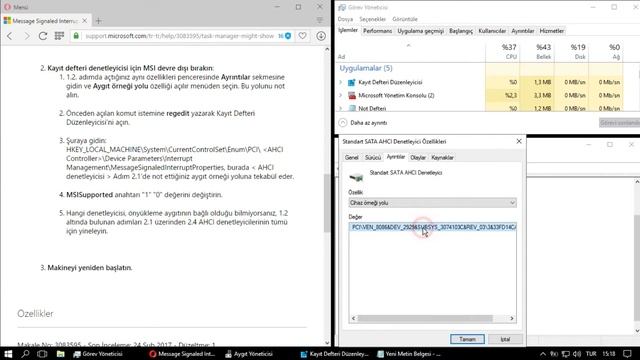Image resolution: width=640 pixels, height=360 pixels.
Task: Open Opera Speed Dial grid
Action: coord(59,36)
